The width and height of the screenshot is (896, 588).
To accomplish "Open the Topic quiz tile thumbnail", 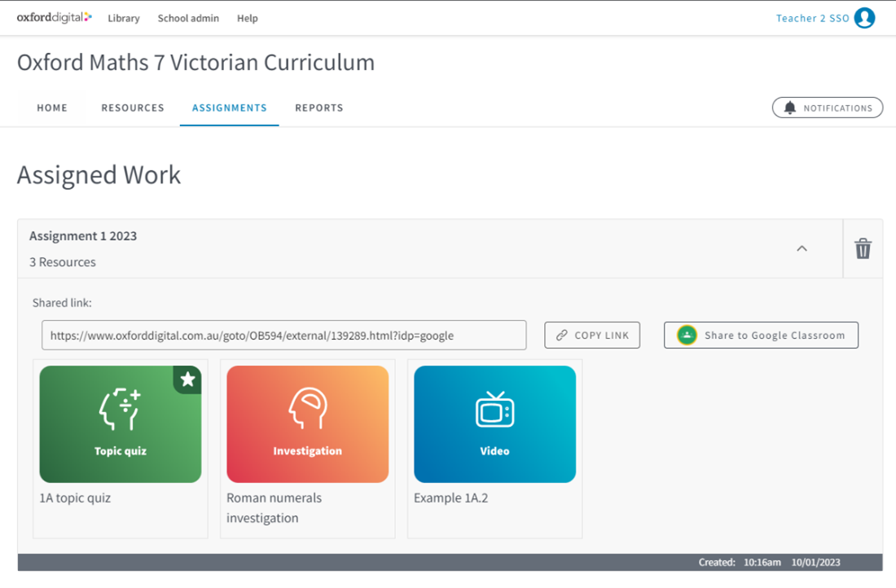I will pyautogui.click(x=121, y=423).
